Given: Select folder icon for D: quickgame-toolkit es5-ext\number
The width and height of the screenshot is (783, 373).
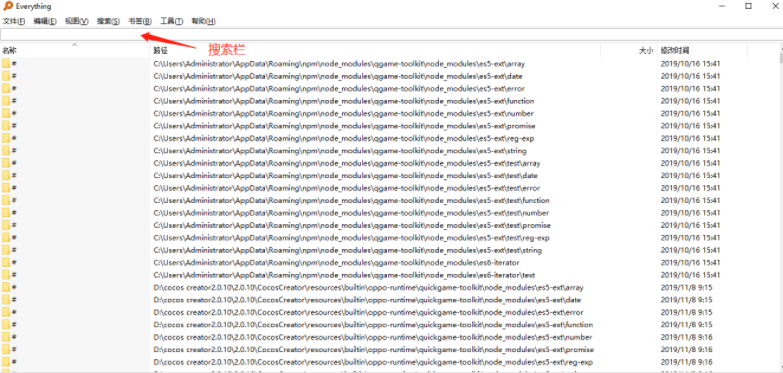Looking at the screenshot, I should 6,337.
